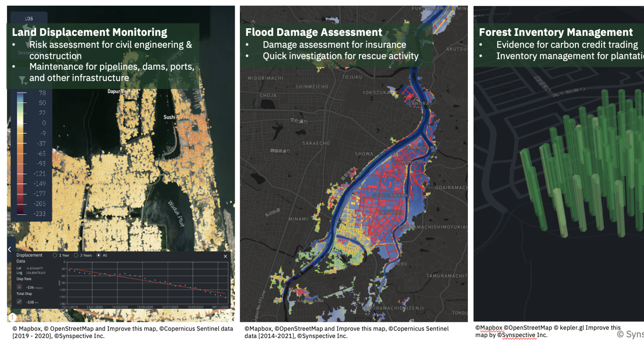Viewport: 644px width, 344px height.
Task: Click the LOS button in the legend panel
Action: (29, 18)
